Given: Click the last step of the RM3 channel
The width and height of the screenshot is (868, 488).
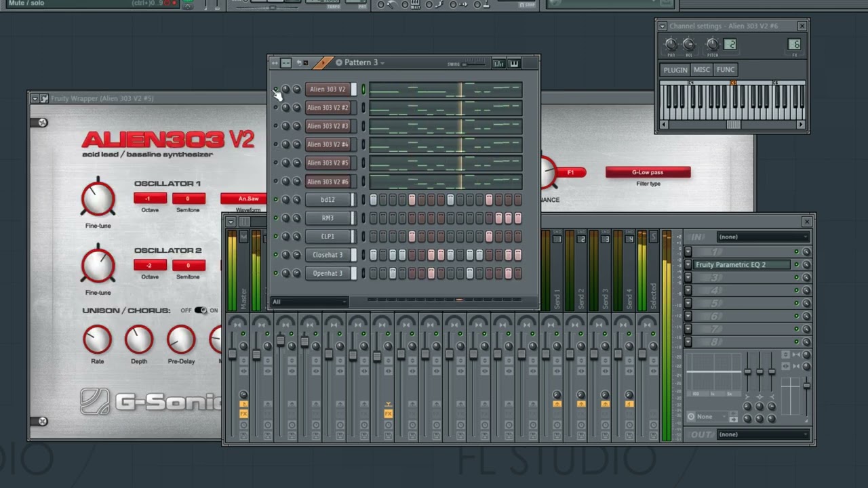Looking at the screenshot, I should click(x=518, y=218).
